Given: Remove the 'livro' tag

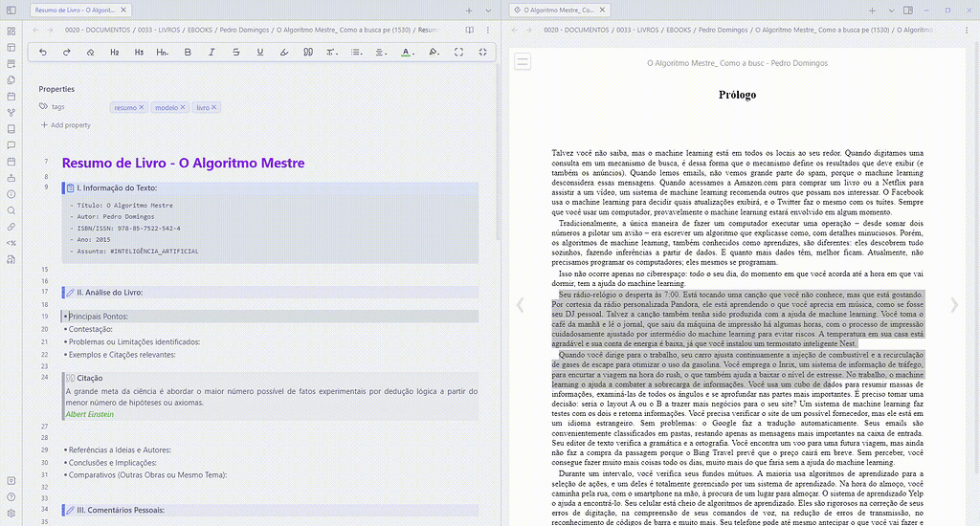Looking at the screenshot, I should [213, 107].
